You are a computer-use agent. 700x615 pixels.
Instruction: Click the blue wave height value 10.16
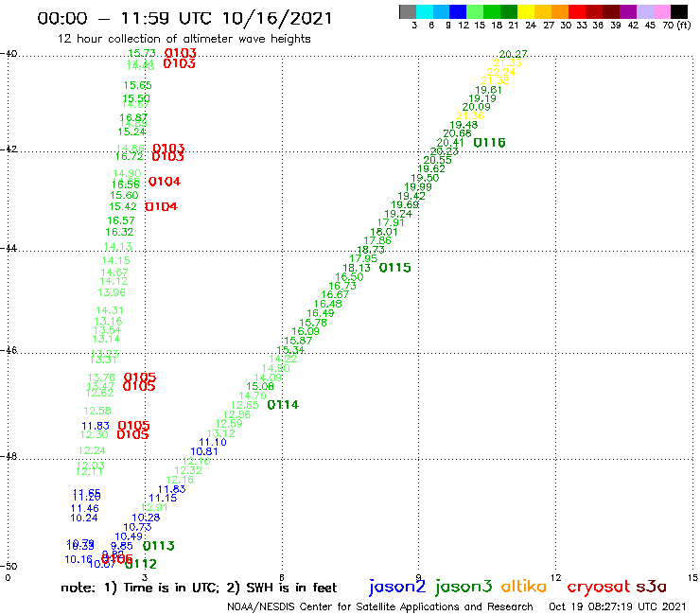click(x=79, y=559)
